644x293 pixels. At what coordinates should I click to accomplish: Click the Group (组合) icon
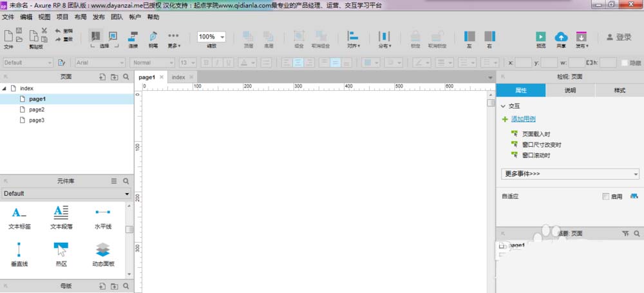[299, 36]
